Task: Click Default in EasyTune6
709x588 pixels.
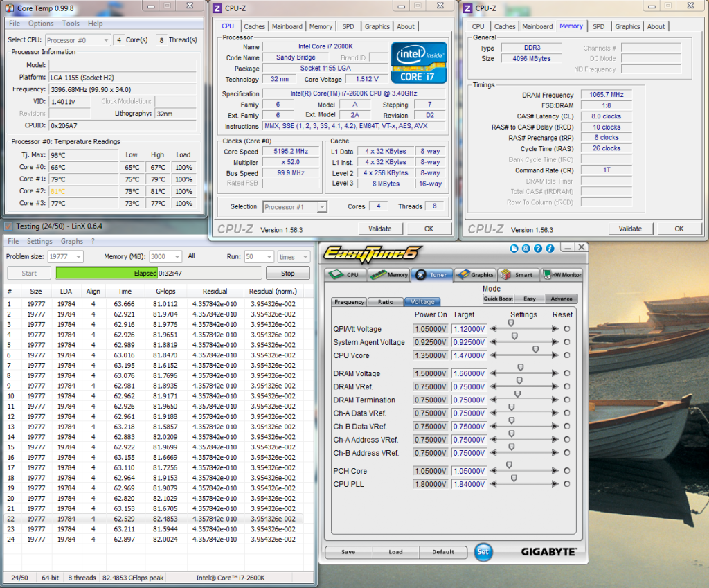Action: pos(443,552)
